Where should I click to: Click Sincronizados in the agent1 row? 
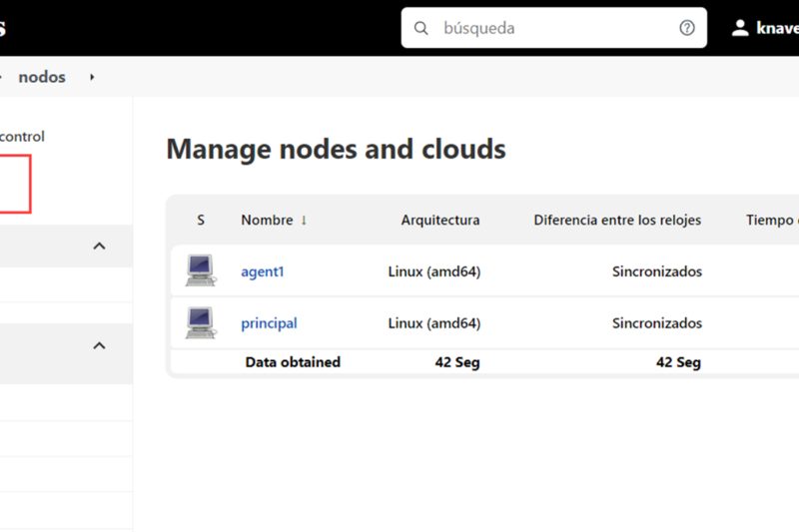[657, 271]
